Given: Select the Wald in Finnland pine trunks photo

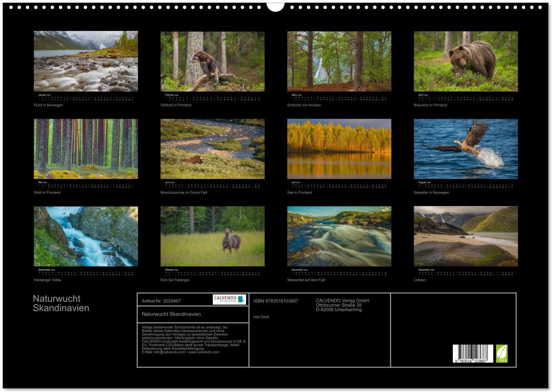Looking at the screenshot, I should [86, 149].
